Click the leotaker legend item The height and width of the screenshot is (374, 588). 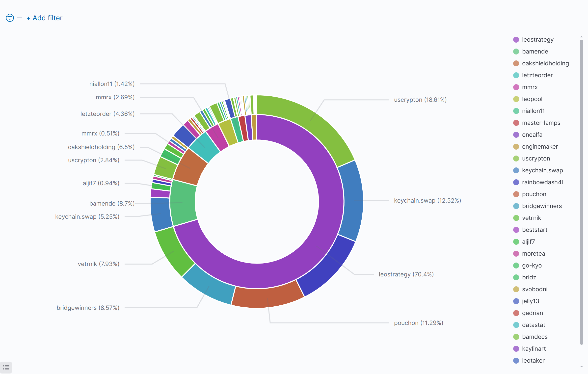tap(533, 361)
